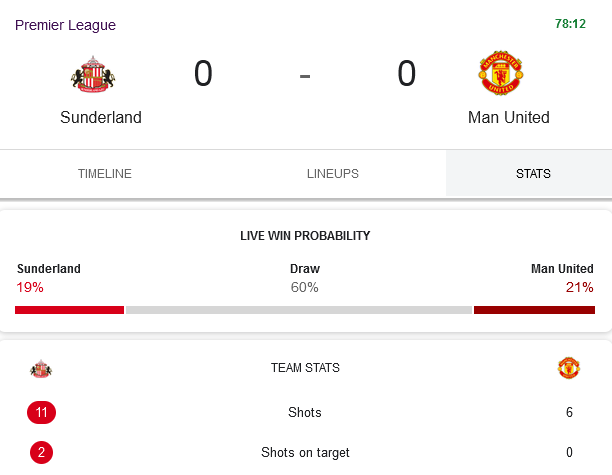Click the Shots on target stat label
The image size is (612, 475).
coord(305,452)
